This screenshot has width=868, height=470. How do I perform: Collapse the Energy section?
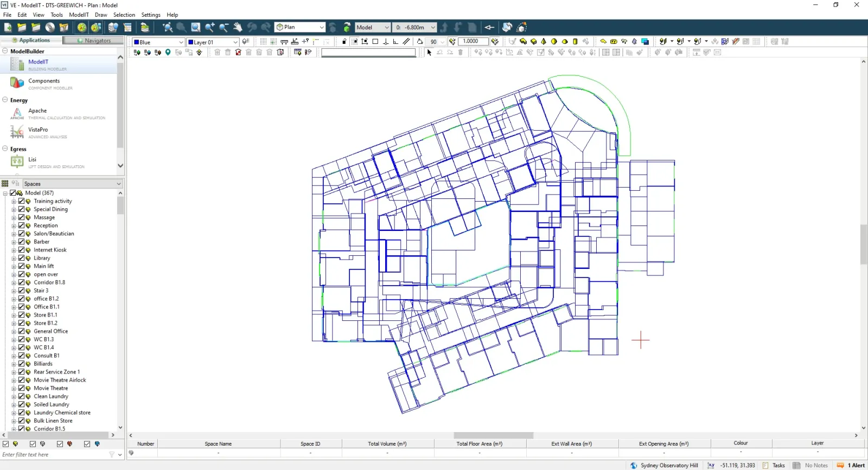coord(5,100)
